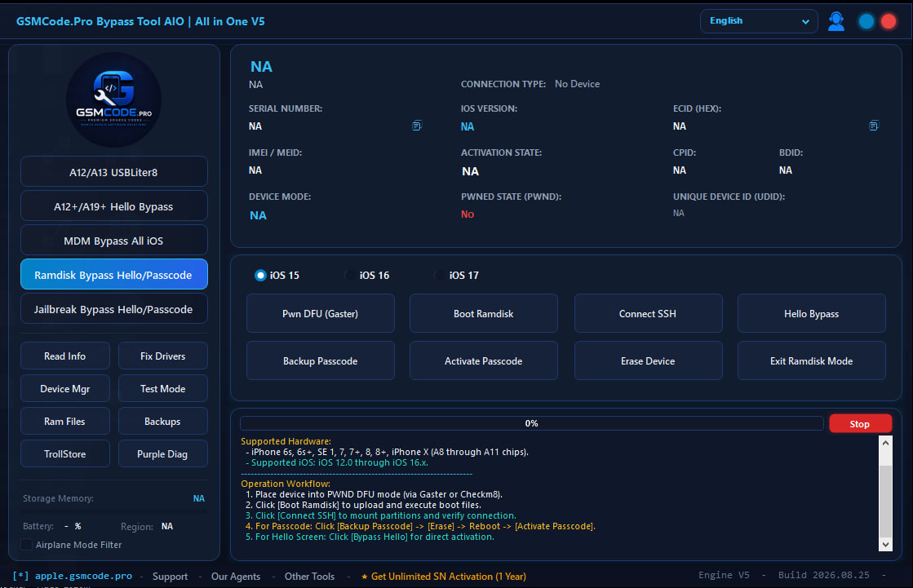Start Pwn DFU (Gaster)

point(321,313)
